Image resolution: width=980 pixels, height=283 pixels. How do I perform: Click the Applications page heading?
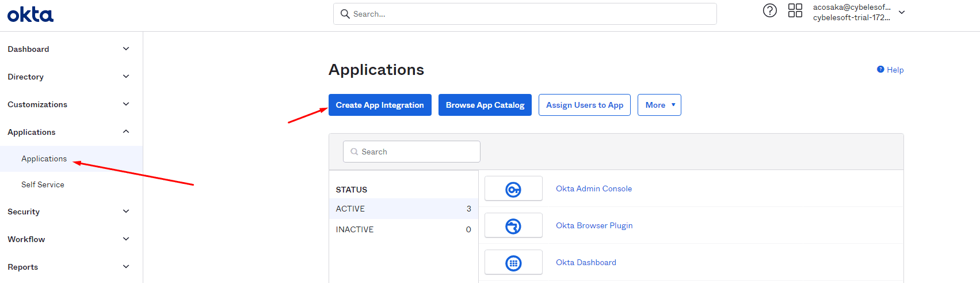click(x=376, y=70)
